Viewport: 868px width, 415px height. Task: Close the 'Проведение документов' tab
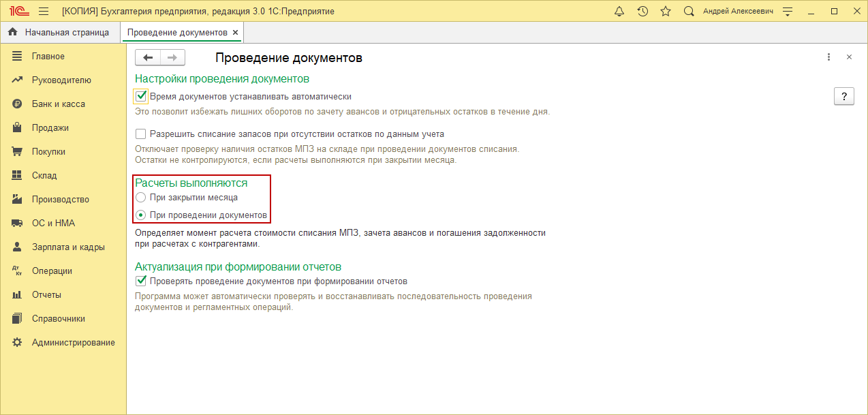click(235, 32)
